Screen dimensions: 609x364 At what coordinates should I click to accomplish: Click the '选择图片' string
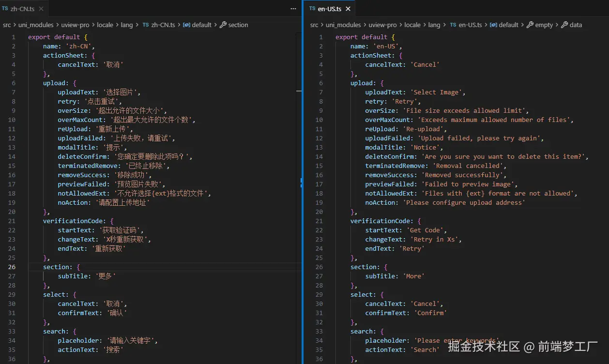pos(120,92)
